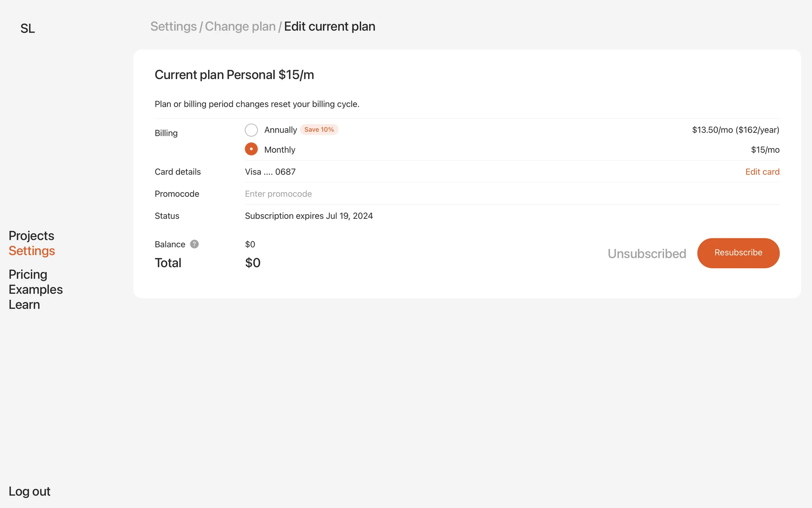Screen dimensions: 812x508
Task: Click Settings in the breadcrumb
Action: (x=173, y=26)
